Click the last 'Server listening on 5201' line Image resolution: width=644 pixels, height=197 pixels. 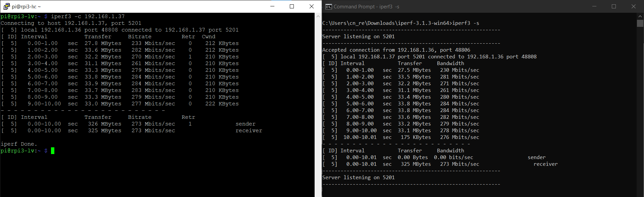coord(359,178)
